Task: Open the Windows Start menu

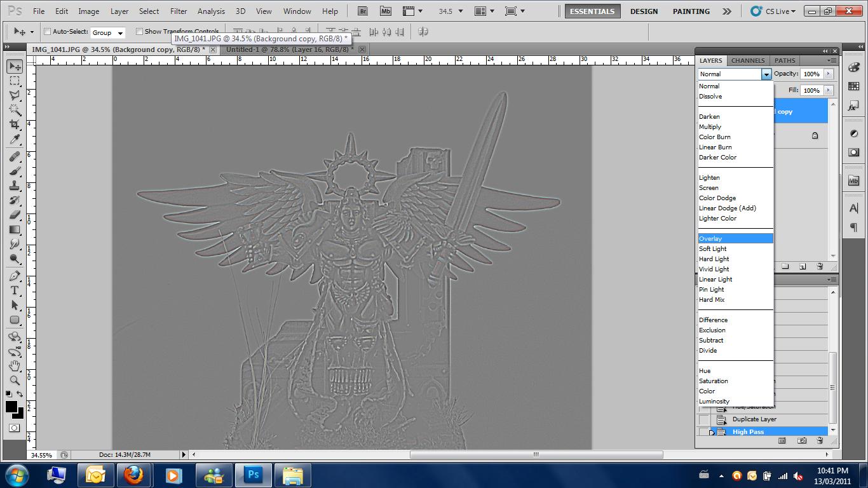Action: click(17, 475)
